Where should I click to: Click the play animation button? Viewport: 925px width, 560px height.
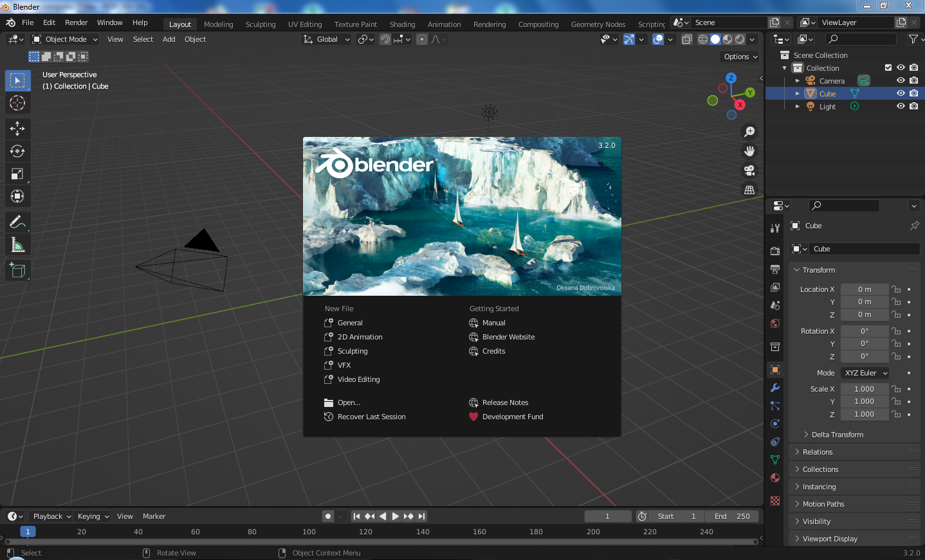click(396, 516)
